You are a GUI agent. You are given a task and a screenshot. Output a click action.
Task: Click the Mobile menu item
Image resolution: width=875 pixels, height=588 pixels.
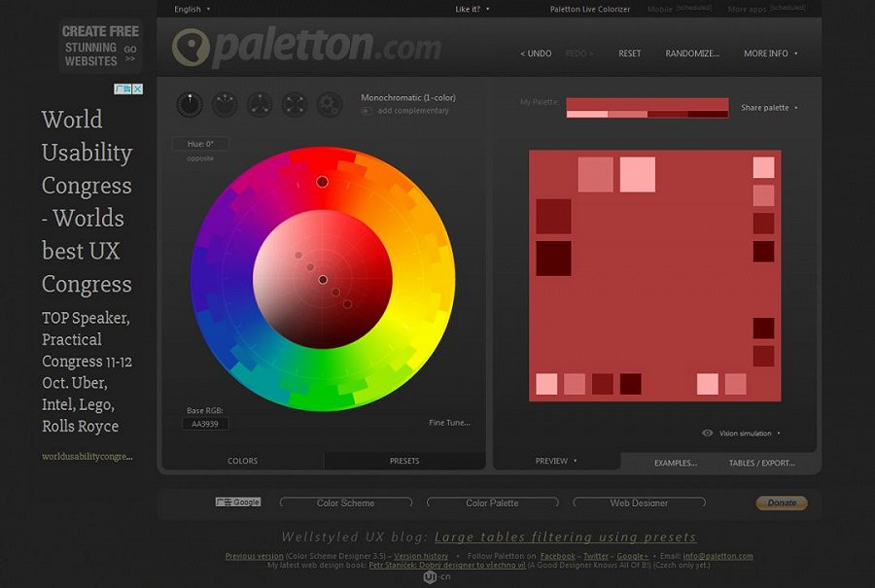coord(660,10)
